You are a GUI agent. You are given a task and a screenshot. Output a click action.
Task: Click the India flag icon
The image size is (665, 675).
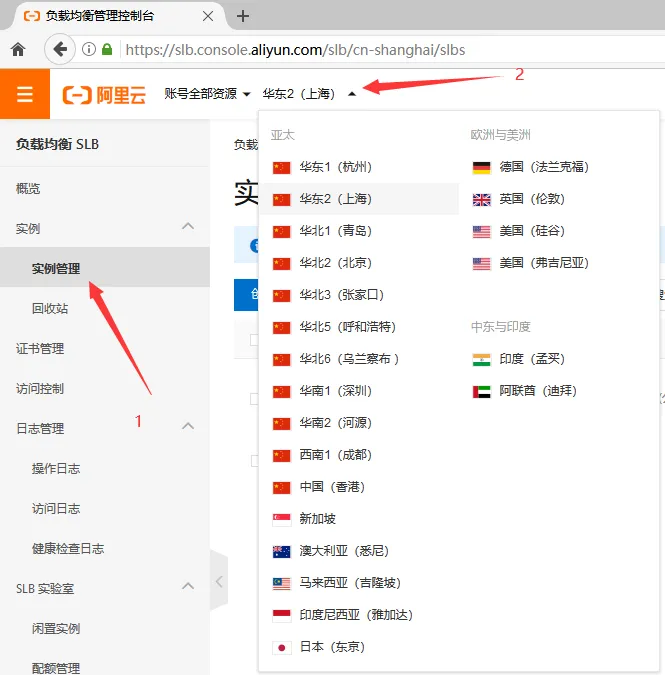(481, 359)
